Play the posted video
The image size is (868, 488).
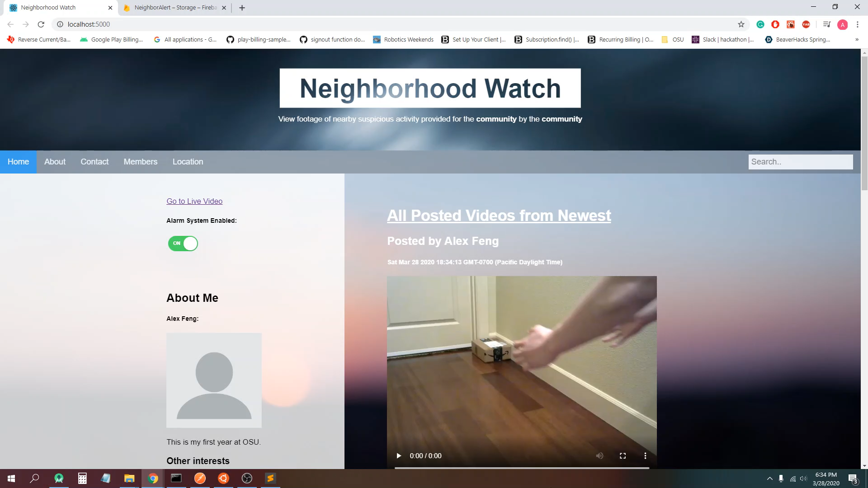pos(399,455)
